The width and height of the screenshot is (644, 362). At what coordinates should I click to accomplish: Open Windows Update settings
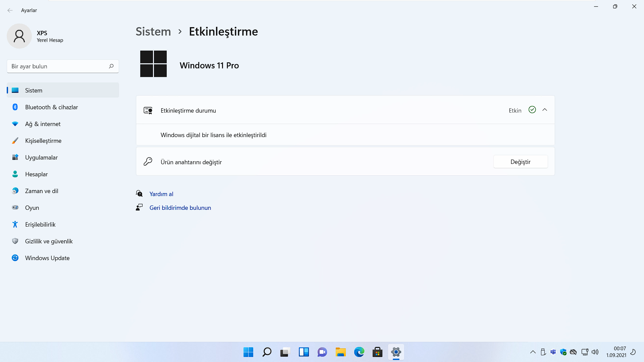[x=63, y=258]
